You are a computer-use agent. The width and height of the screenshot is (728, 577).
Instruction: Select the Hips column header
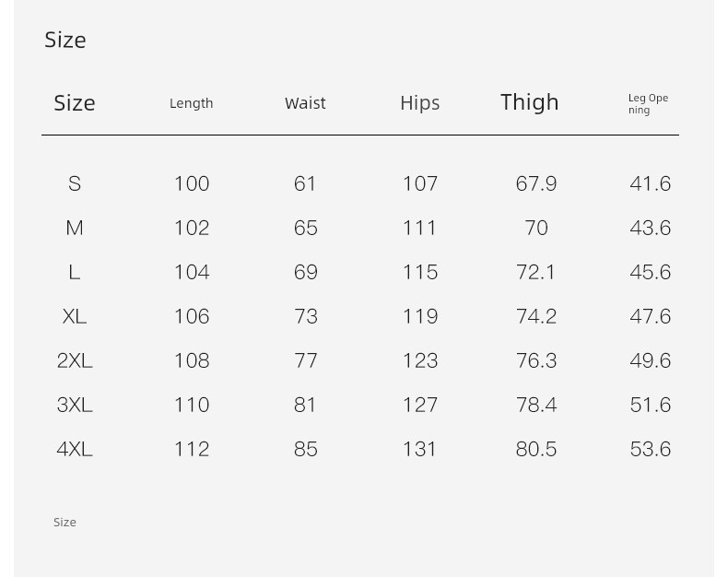coord(419,103)
